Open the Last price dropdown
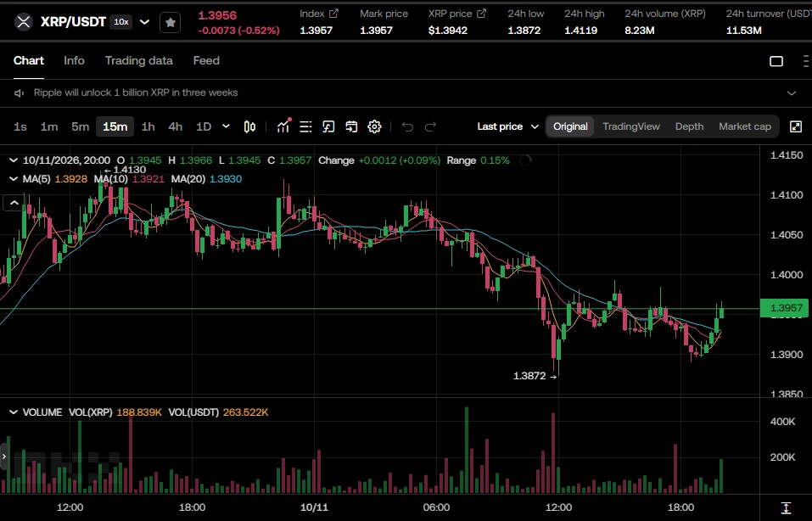Image resolution: width=812 pixels, height=521 pixels. point(508,126)
